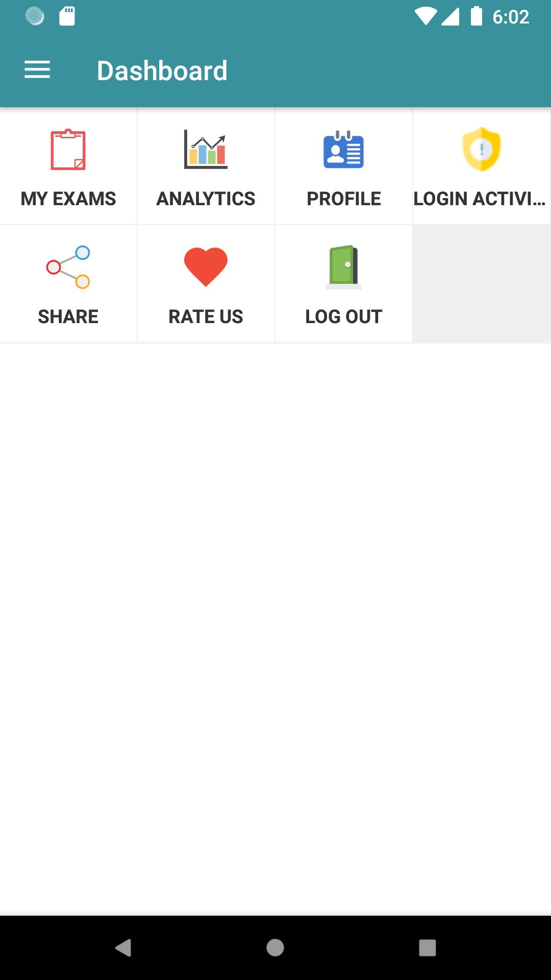The height and width of the screenshot is (980, 551).
Task: Select the ANALYTICS text label
Action: [x=206, y=199]
